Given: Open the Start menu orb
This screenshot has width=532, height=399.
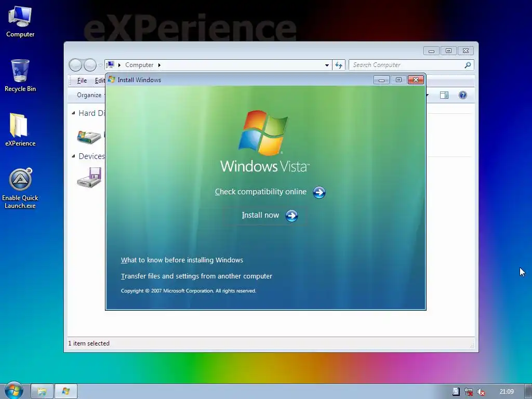Looking at the screenshot, I should coord(14,391).
